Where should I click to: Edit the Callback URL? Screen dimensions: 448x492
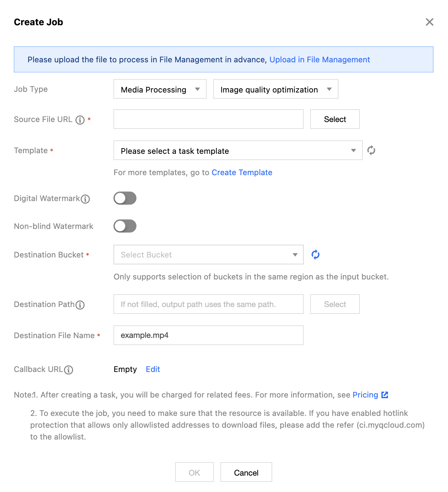pos(153,369)
